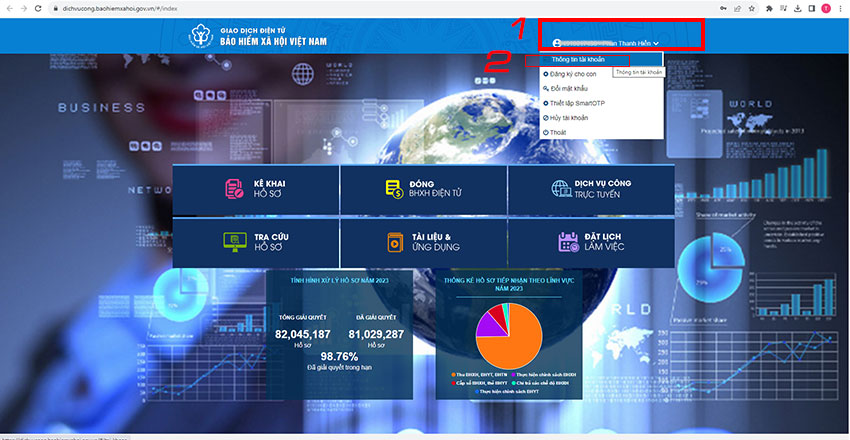This screenshot has height=440, width=850.
Task: Open the Tra cứu hồ sơ tile
Action: pyautogui.click(x=255, y=243)
